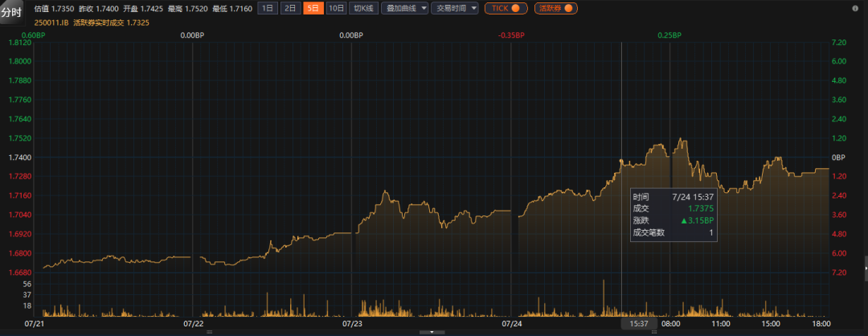Click the 07/22 date marker on time axis

coord(193,323)
